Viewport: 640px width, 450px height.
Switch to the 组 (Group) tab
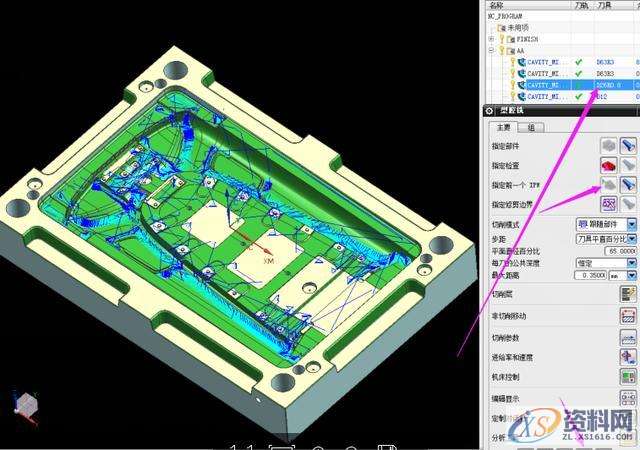pos(530,127)
